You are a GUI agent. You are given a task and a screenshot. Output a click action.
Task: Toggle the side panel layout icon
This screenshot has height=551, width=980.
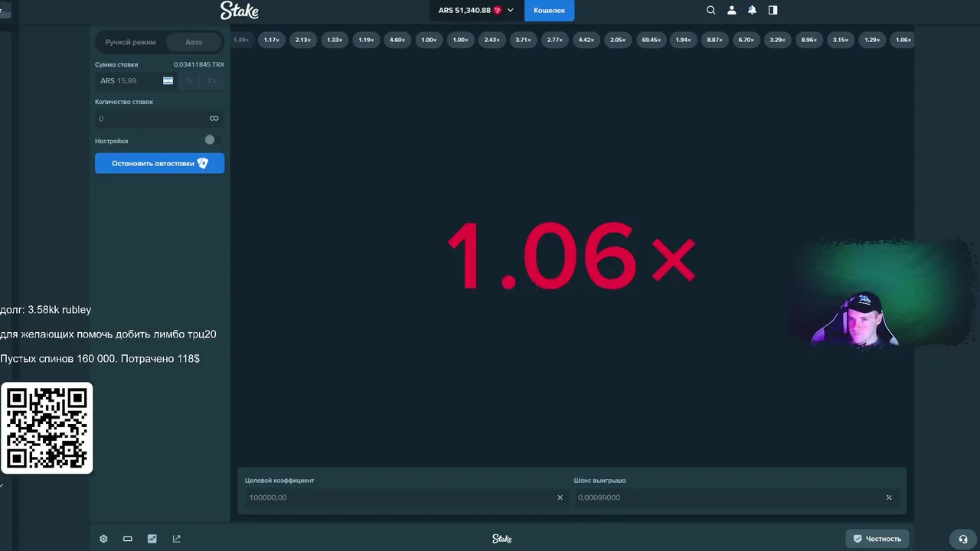(x=773, y=10)
